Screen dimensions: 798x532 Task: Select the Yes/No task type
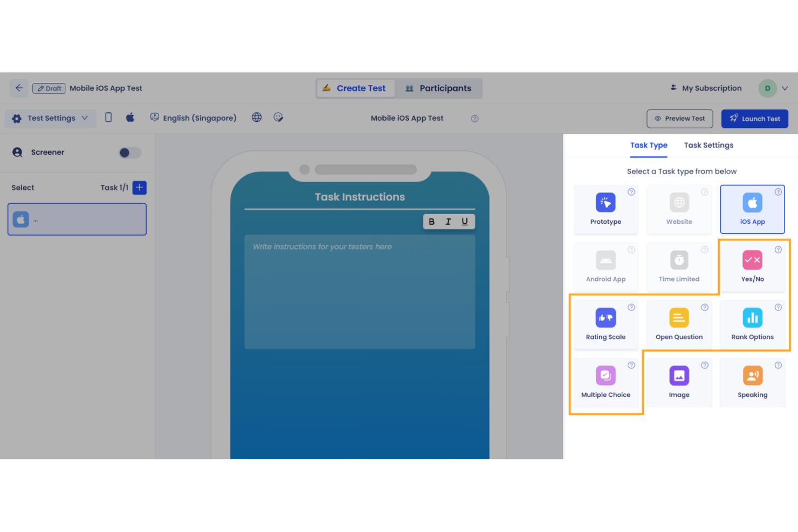pyautogui.click(x=752, y=266)
